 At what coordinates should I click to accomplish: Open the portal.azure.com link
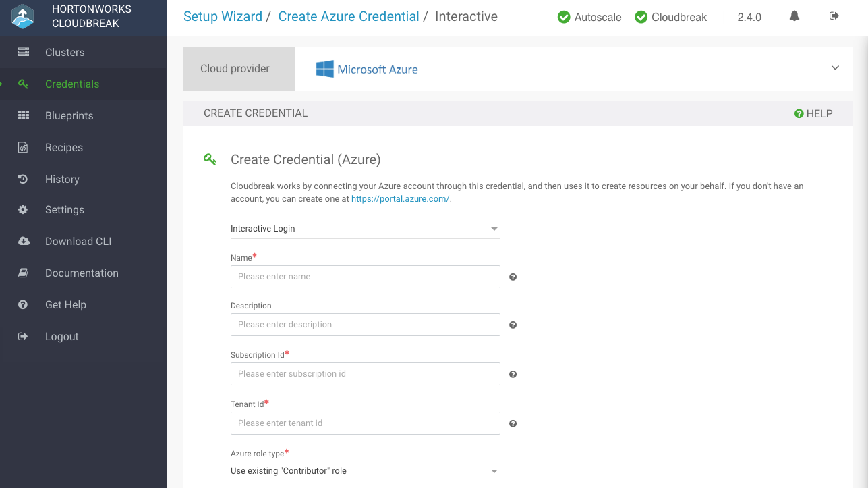(401, 199)
